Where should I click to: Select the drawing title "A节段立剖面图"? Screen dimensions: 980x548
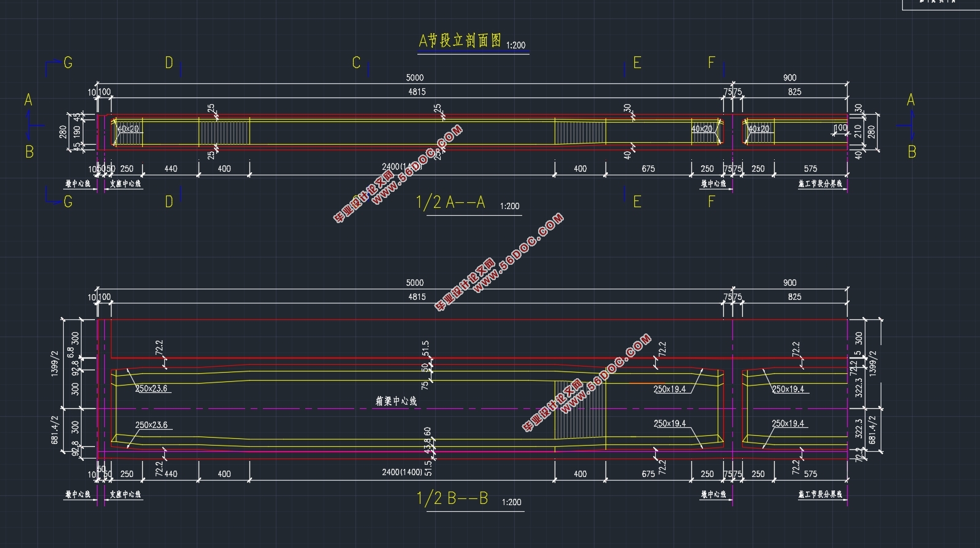[460, 40]
